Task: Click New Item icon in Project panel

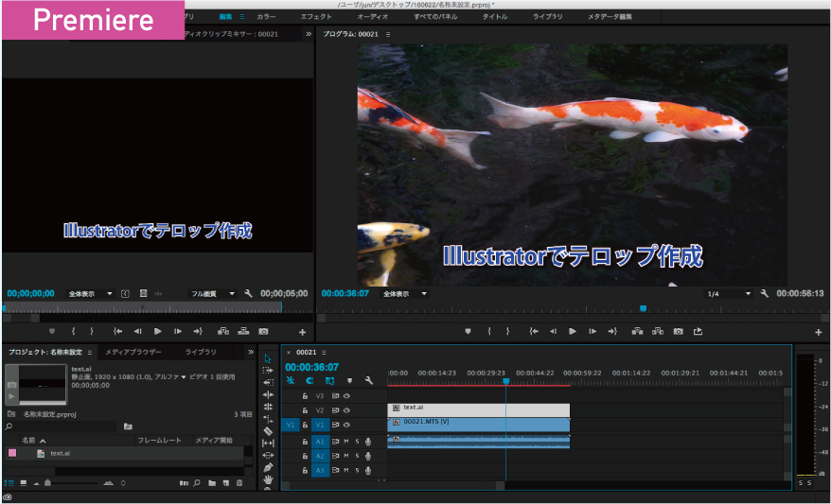Action: tap(226, 483)
